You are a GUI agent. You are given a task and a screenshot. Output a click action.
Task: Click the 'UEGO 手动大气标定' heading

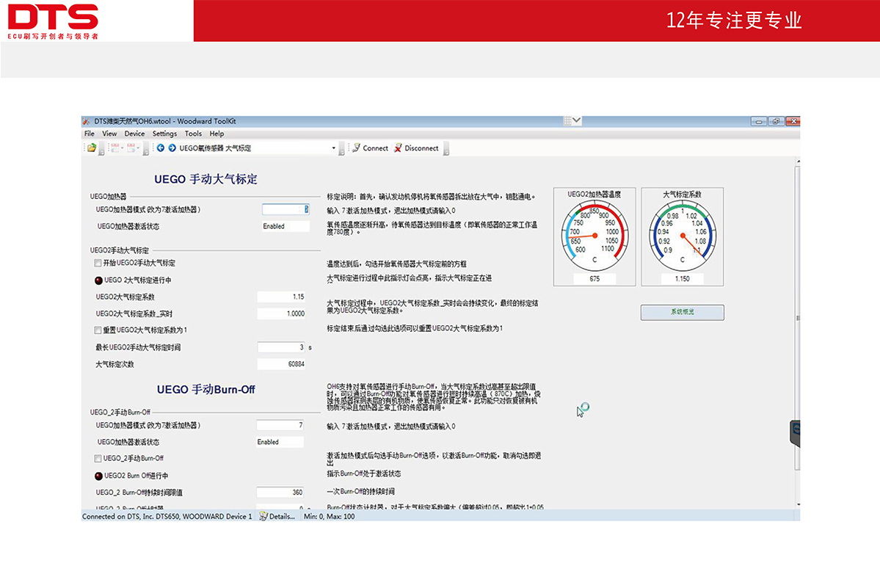point(206,180)
